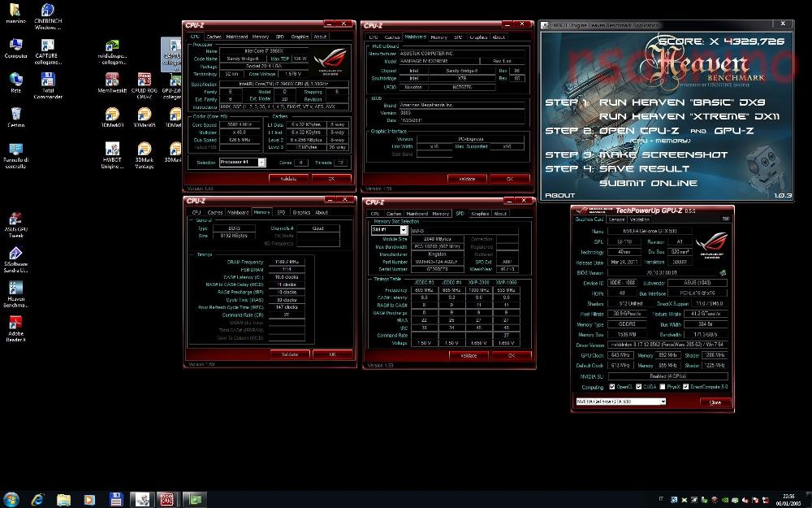Screen dimensions: 812x508
Task: Switch to the CPU-Z taskbar button
Action: click(x=166, y=499)
